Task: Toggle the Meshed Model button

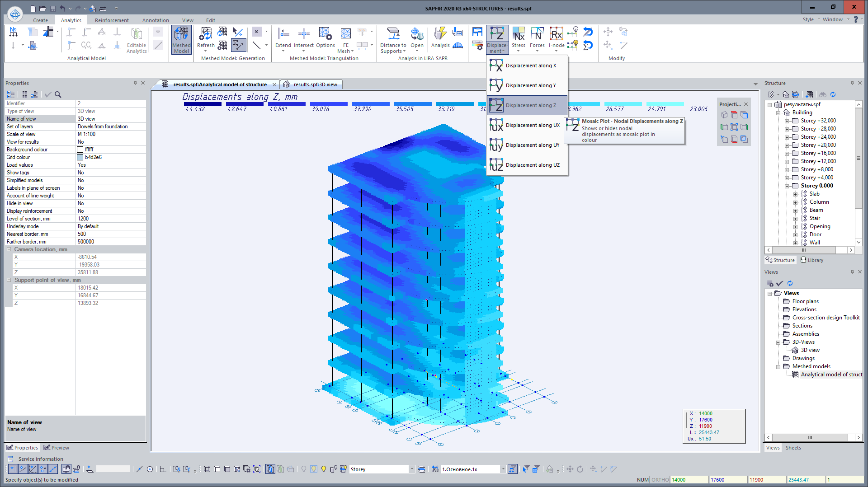Action: [x=181, y=40]
